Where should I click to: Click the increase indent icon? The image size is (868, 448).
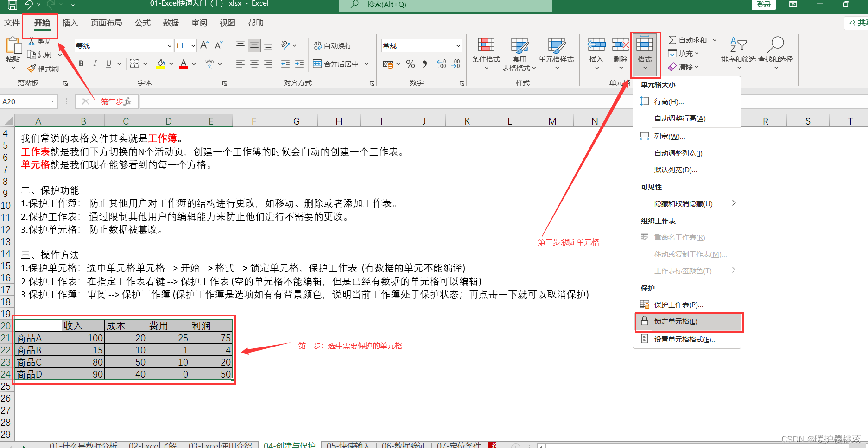299,64
